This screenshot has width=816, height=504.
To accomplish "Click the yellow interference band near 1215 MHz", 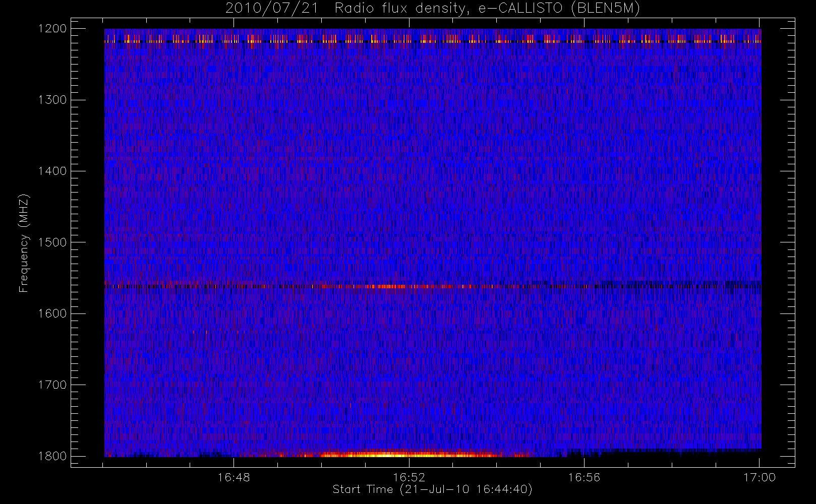I will 433,40.
